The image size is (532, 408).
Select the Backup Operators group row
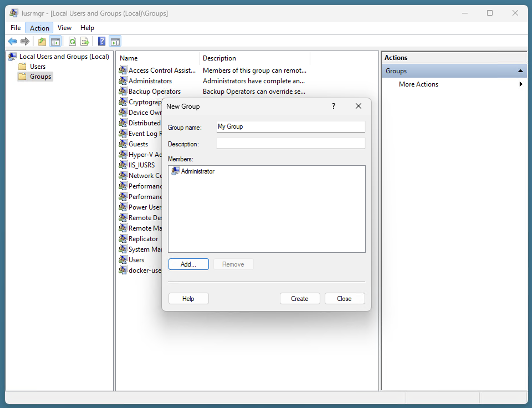(x=155, y=91)
